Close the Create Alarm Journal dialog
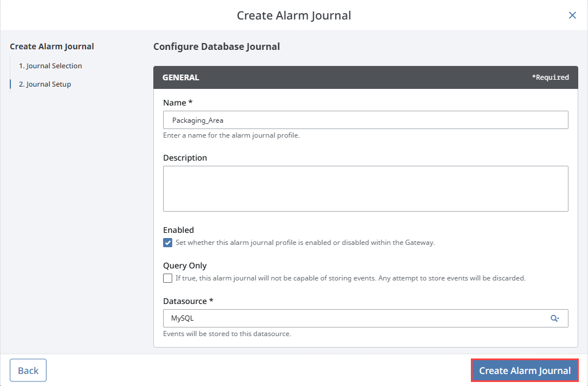588x386 pixels. tap(572, 15)
